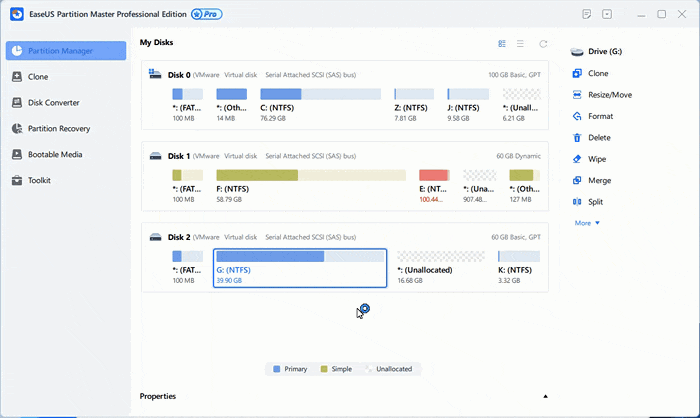
Task: Click the Resize/Move icon in right panel
Action: coord(577,95)
